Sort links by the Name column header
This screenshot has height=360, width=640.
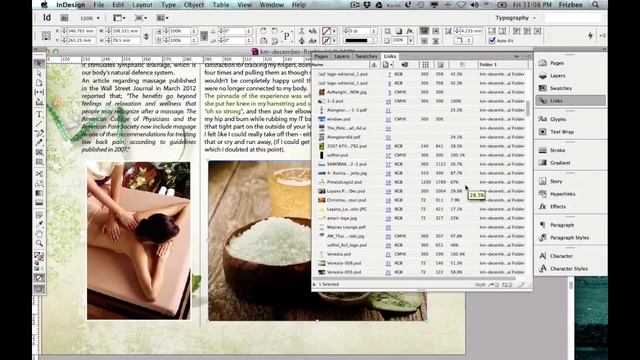click(x=341, y=64)
